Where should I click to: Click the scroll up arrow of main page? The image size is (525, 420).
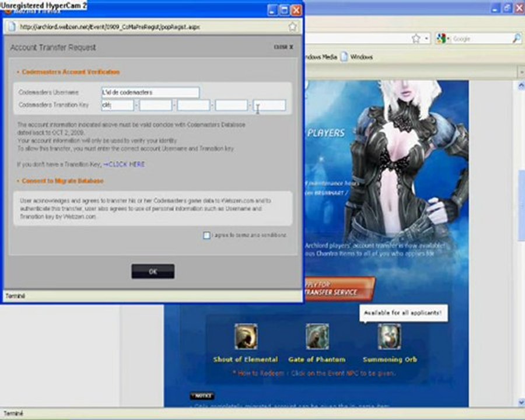pyautogui.click(x=521, y=86)
